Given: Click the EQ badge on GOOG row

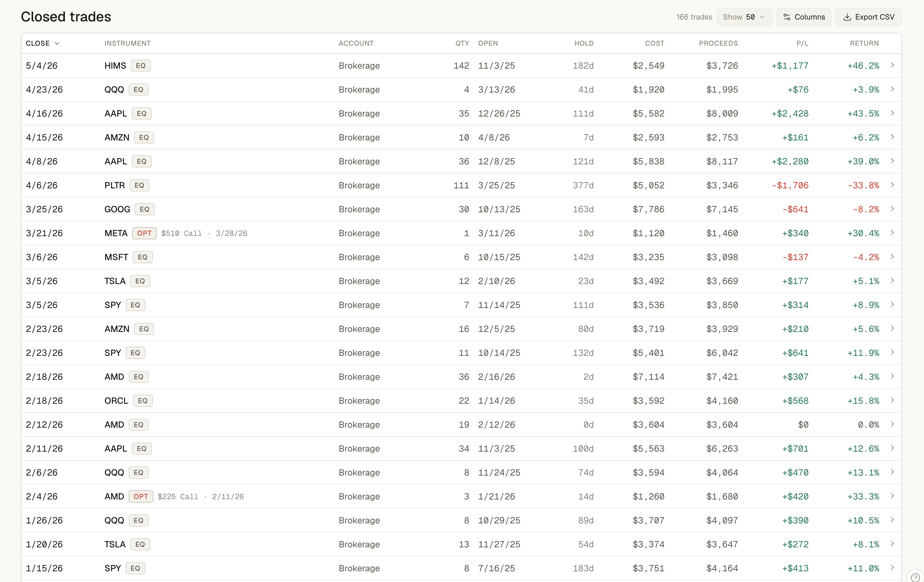Looking at the screenshot, I should (x=145, y=209).
